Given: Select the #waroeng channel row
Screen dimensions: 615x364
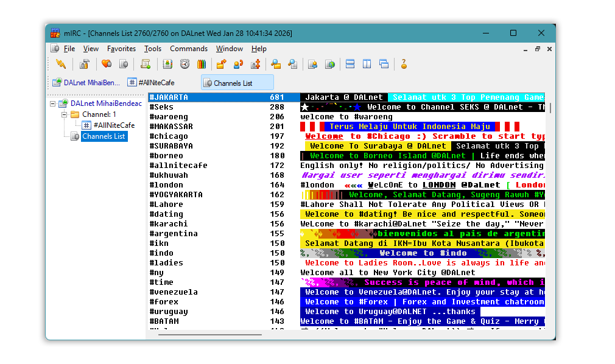Looking at the screenshot, I should tap(346, 117).
